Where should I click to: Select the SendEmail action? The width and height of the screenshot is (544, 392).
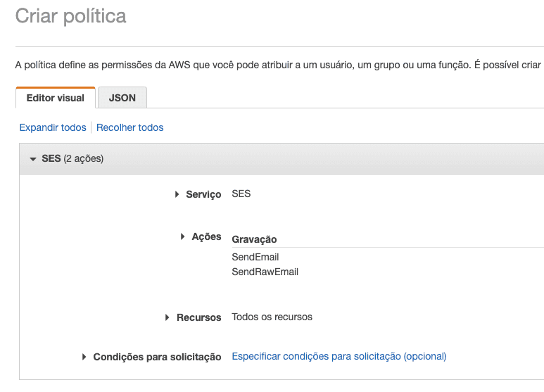255,257
